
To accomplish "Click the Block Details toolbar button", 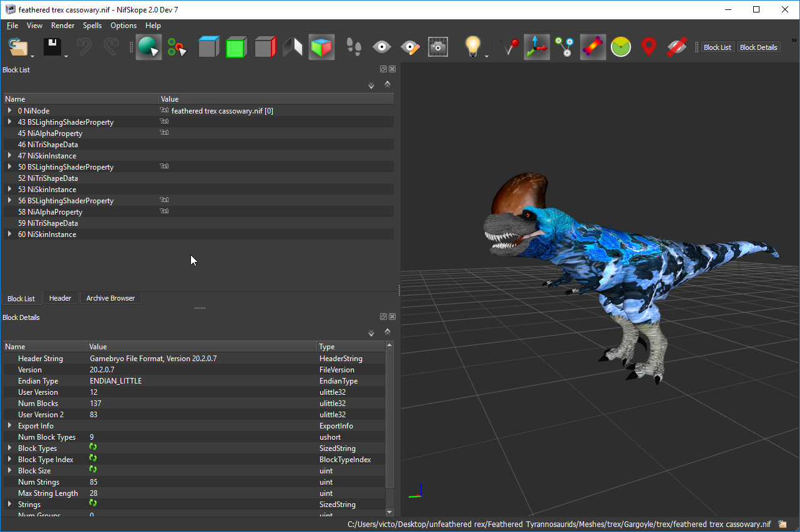I will (758, 47).
